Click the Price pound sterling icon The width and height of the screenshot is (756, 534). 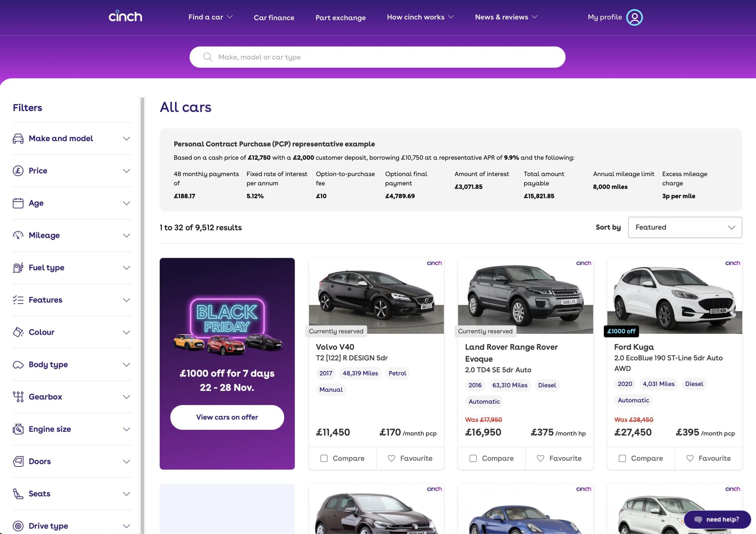(18, 171)
